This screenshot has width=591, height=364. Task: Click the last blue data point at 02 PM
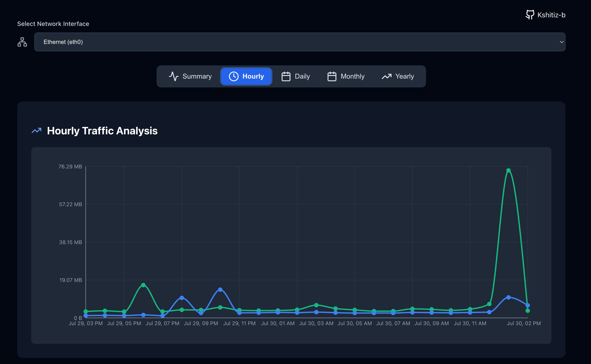(x=528, y=305)
